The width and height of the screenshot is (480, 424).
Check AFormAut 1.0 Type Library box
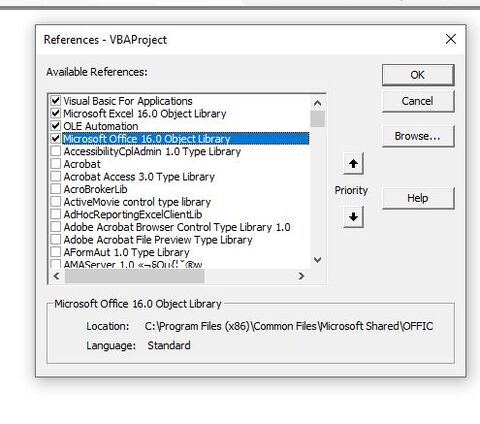[x=55, y=252]
